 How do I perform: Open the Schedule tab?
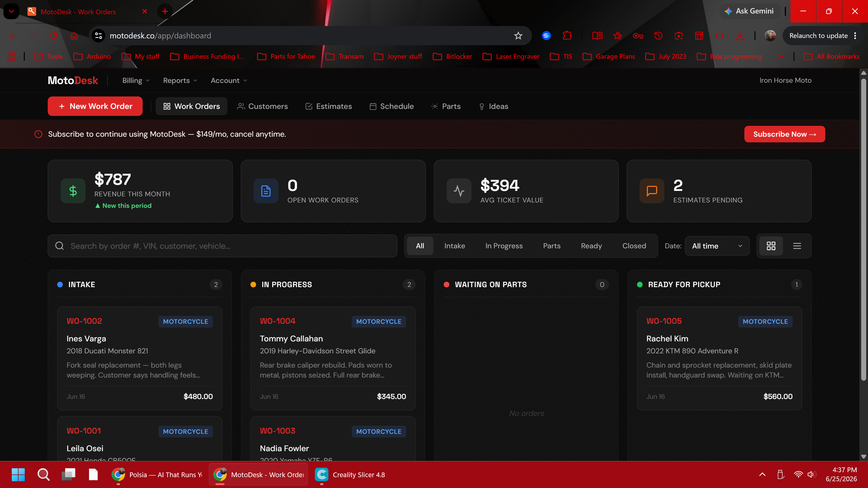tap(392, 106)
